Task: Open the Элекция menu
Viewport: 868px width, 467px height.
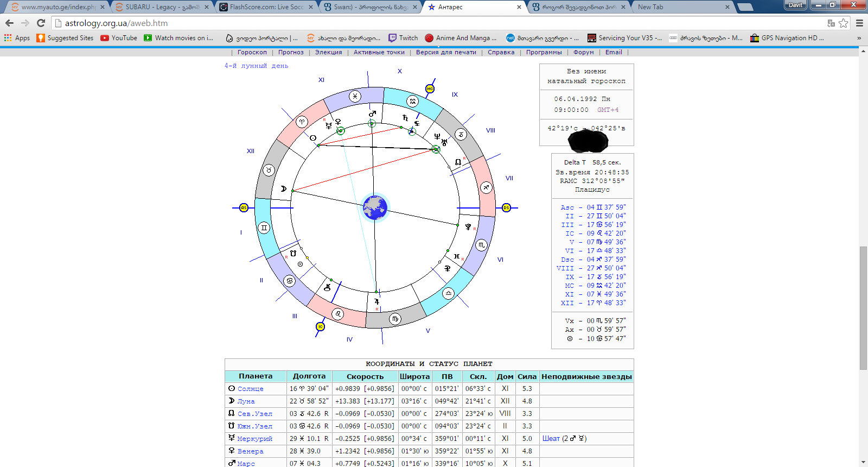Action: (329, 52)
